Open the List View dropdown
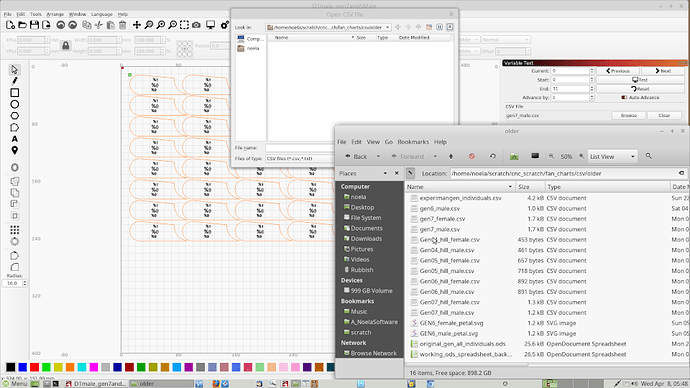 [612, 156]
